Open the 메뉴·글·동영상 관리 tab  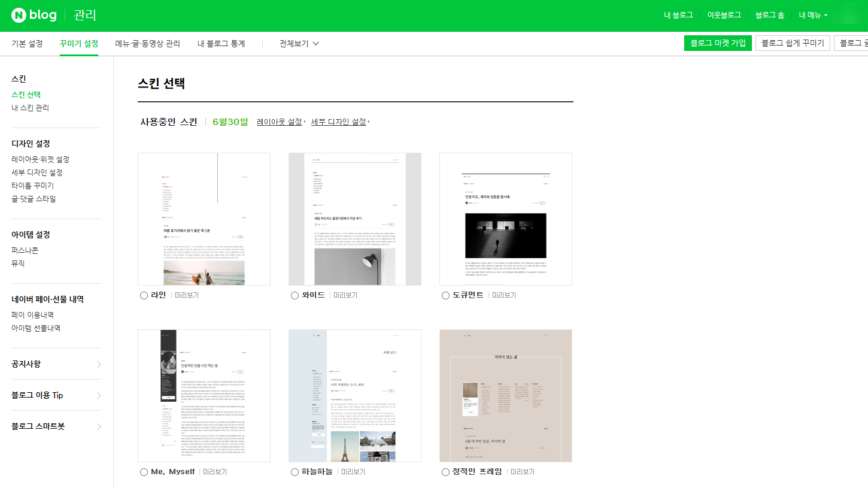148,44
